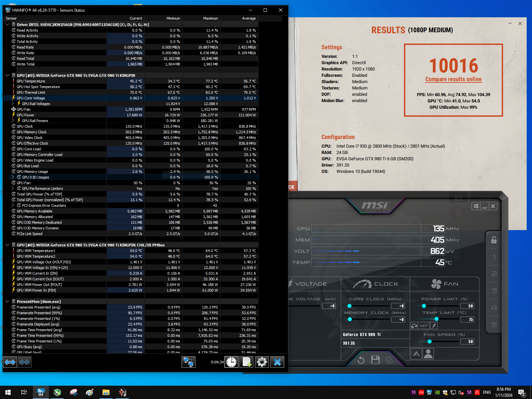The width and height of the screenshot is (532, 399).
Task: Open File Explorer from taskbar
Action: coord(106,392)
